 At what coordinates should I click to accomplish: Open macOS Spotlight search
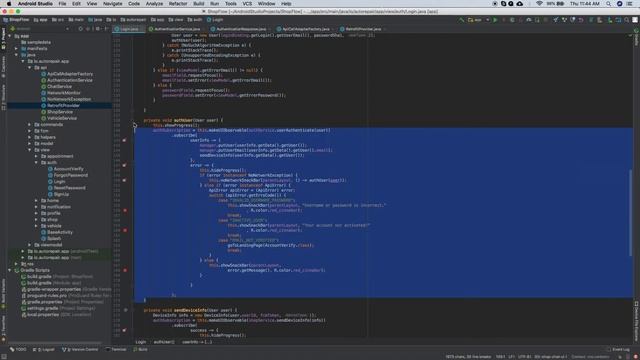point(608,4)
